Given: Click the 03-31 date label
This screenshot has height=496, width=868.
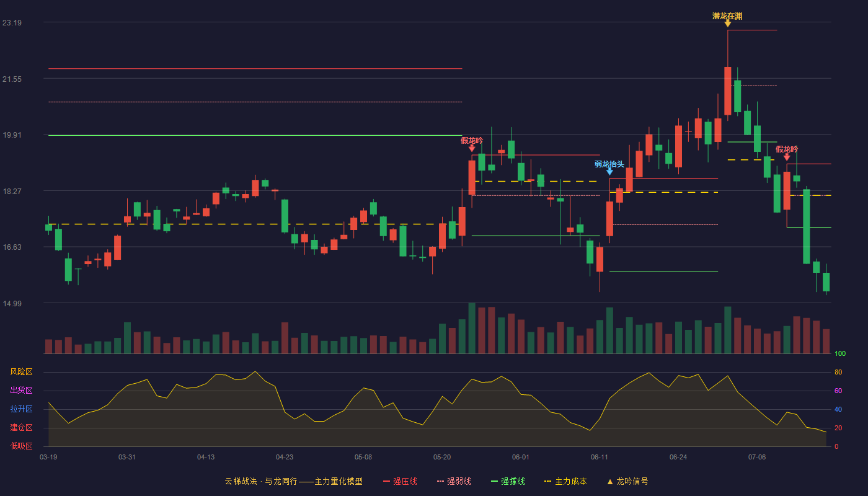Looking at the screenshot, I should [x=127, y=457].
